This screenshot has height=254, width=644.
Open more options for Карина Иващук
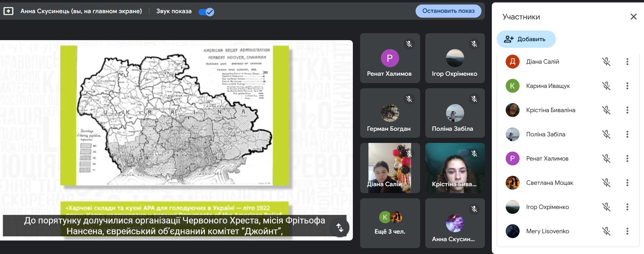[x=627, y=86]
